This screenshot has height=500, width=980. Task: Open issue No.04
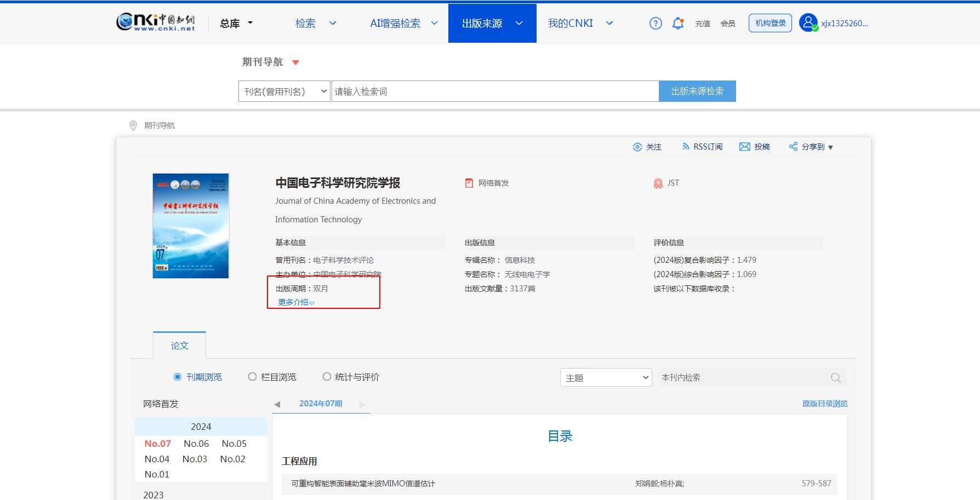157,459
